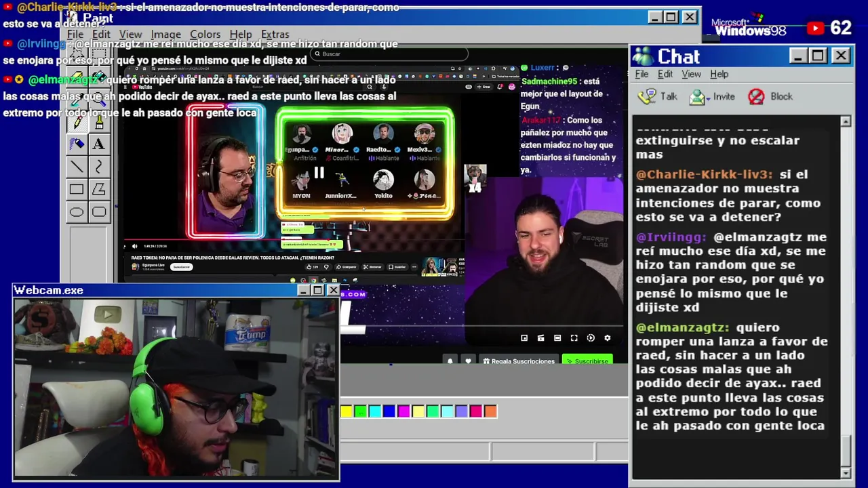868x488 pixels.
Task: Like the video with thumbs-up 129
Action: tap(315, 267)
